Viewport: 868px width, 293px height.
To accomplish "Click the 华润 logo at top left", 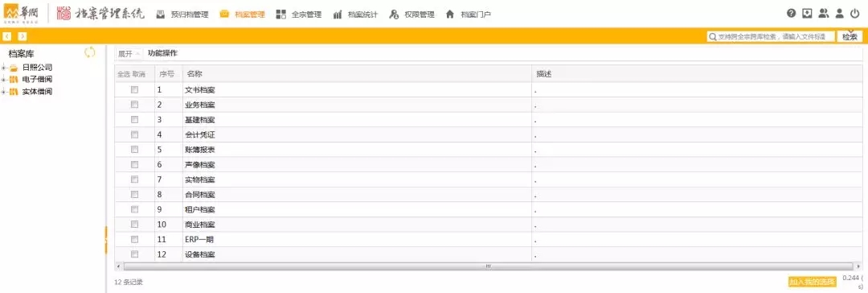I will click(x=21, y=14).
